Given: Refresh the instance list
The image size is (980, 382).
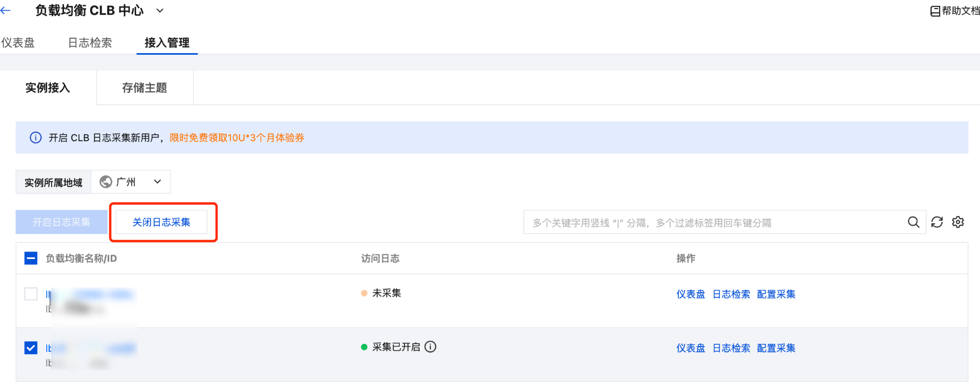Looking at the screenshot, I should [x=937, y=222].
